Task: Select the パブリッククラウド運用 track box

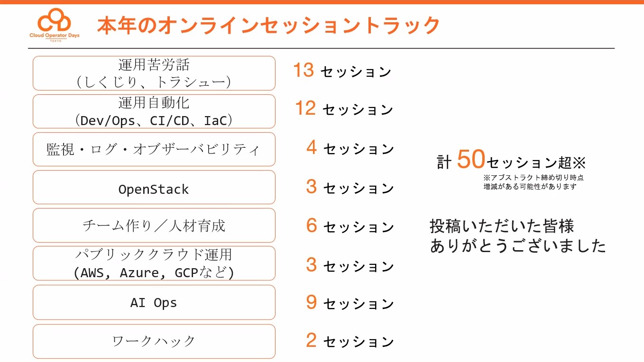Action: click(154, 263)
